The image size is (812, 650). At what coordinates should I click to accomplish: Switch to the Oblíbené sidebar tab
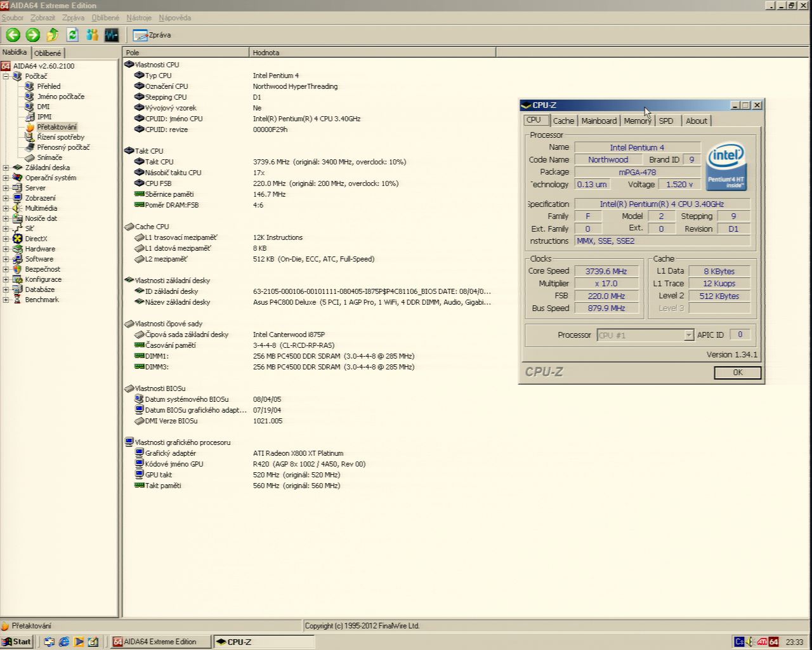tap(48, 53)
